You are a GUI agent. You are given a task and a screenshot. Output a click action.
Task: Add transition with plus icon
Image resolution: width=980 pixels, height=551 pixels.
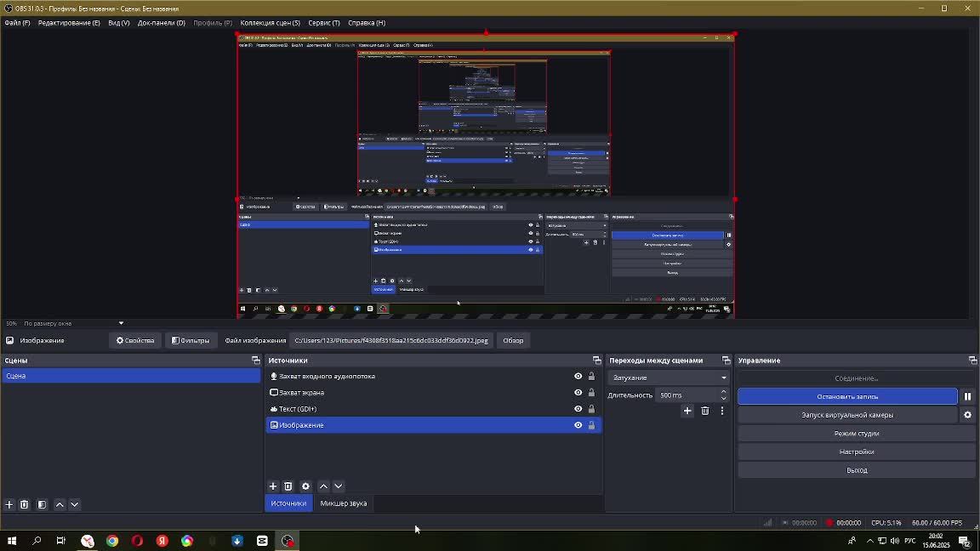point(687,411)
